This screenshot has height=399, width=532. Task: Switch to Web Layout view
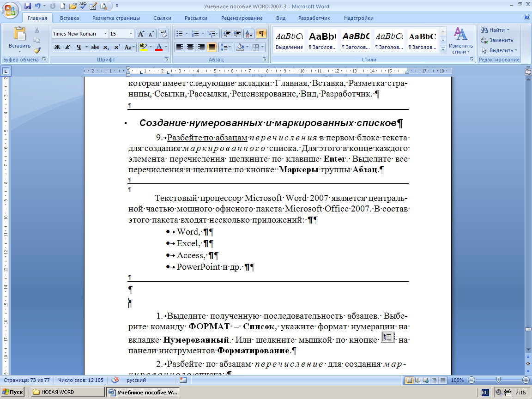426,381
